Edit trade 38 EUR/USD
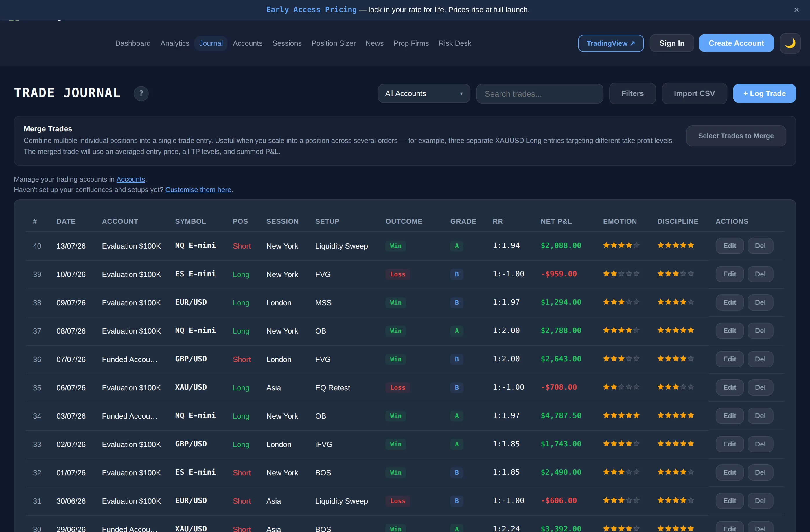 [x=729, y=302]
